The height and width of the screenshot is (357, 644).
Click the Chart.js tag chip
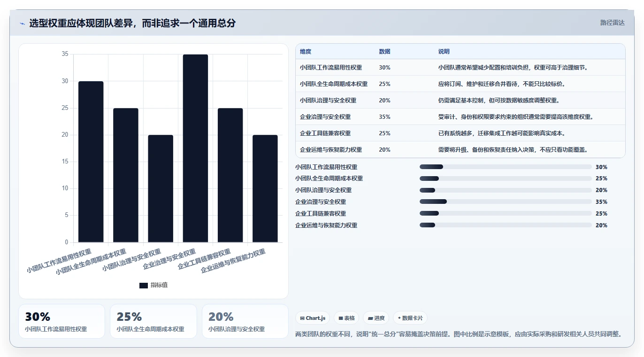(x=313, y=318)
